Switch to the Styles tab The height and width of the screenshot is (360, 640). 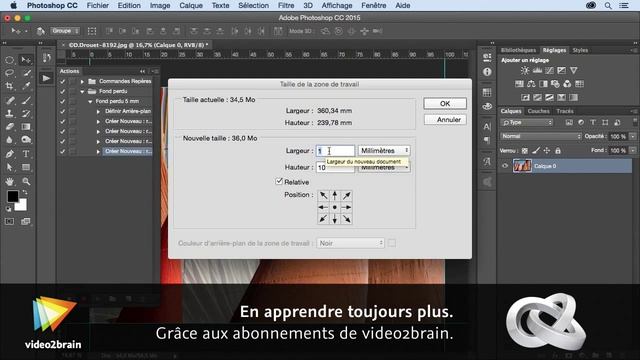[x=580, y=50]
